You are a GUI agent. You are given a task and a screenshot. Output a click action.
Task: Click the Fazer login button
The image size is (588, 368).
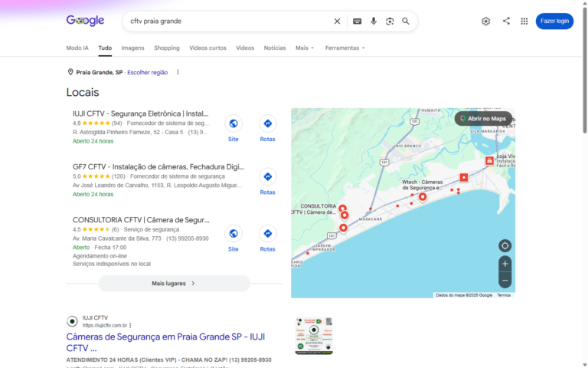[554, 21]
